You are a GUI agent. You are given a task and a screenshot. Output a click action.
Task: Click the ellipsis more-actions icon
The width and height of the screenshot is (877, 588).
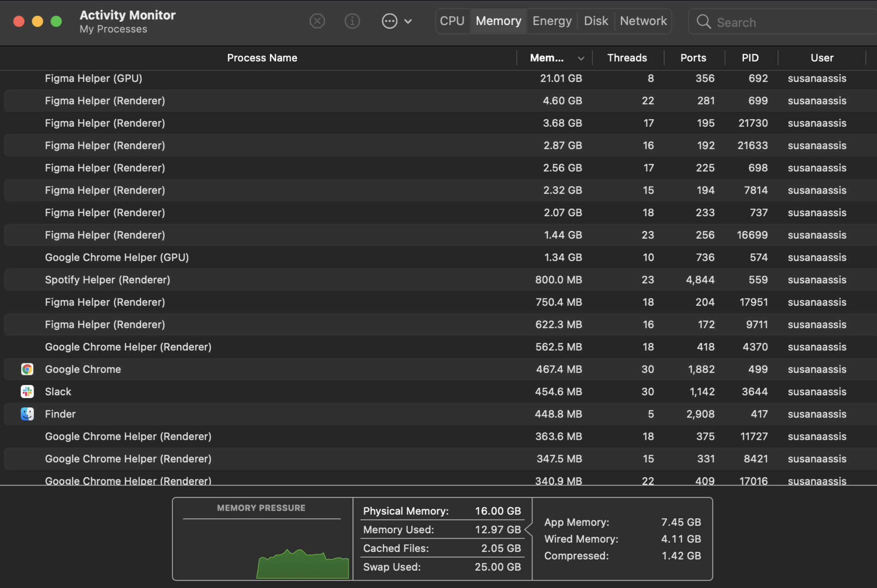[389, 21]
